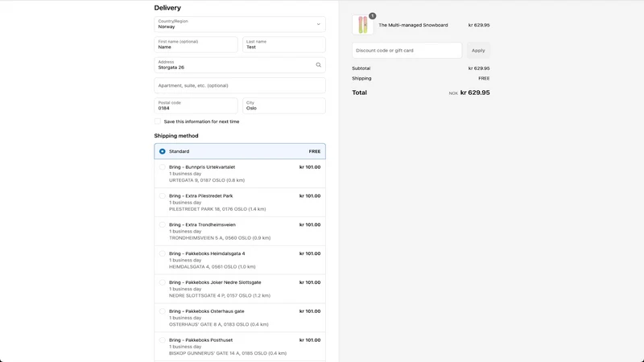Choose Bring Bunnpris Urtekvartalet pickup
Viewport: 644px width, 362px height.
click(x=240, y=174)
